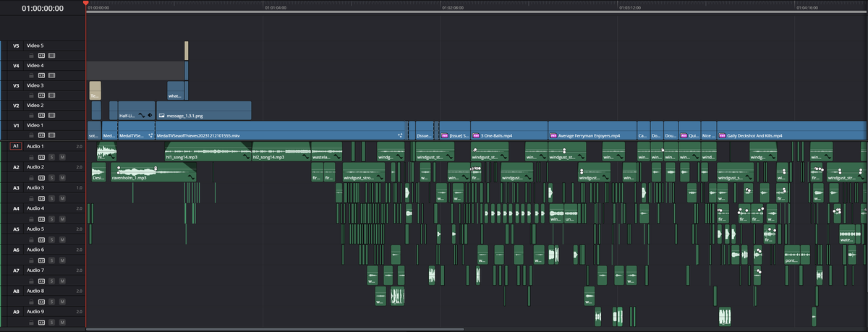Click the timecode field 01:00:00:00
The height and width of the screenshot is (332, 868).
click(x=42, y=9)
